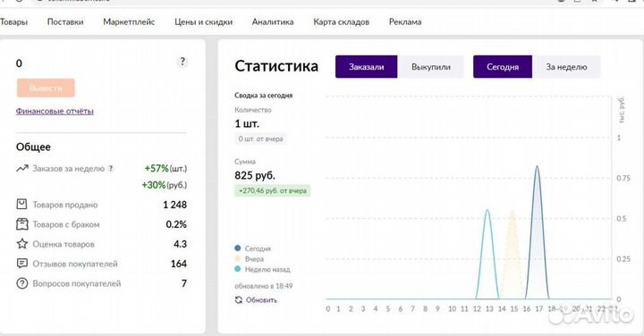Screen dimensions: 644x336
Task: Click the Обновить refresh link
Action: [x=261, y=300]
